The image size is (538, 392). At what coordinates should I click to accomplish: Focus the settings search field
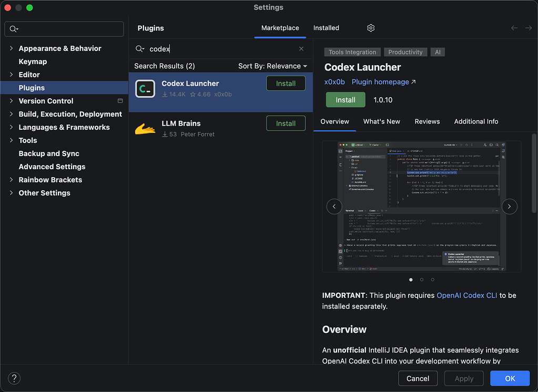[x=64, y=29]
